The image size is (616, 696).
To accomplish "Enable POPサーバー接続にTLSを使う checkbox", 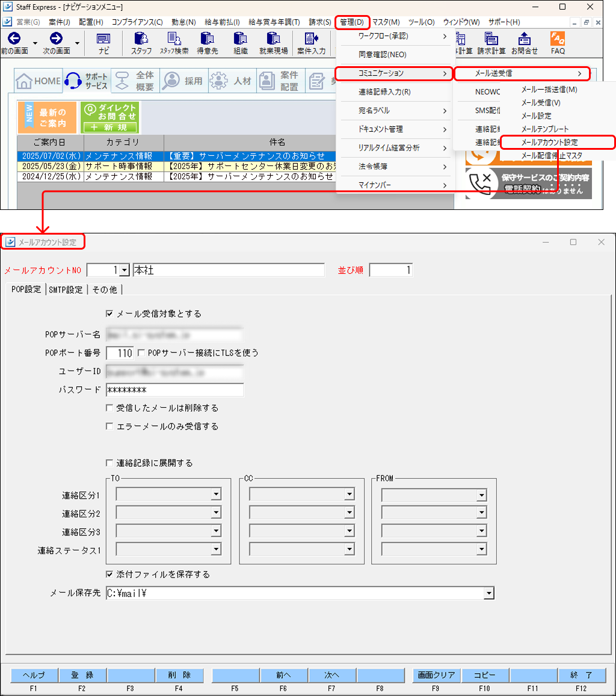I will [x=141, y=353].
